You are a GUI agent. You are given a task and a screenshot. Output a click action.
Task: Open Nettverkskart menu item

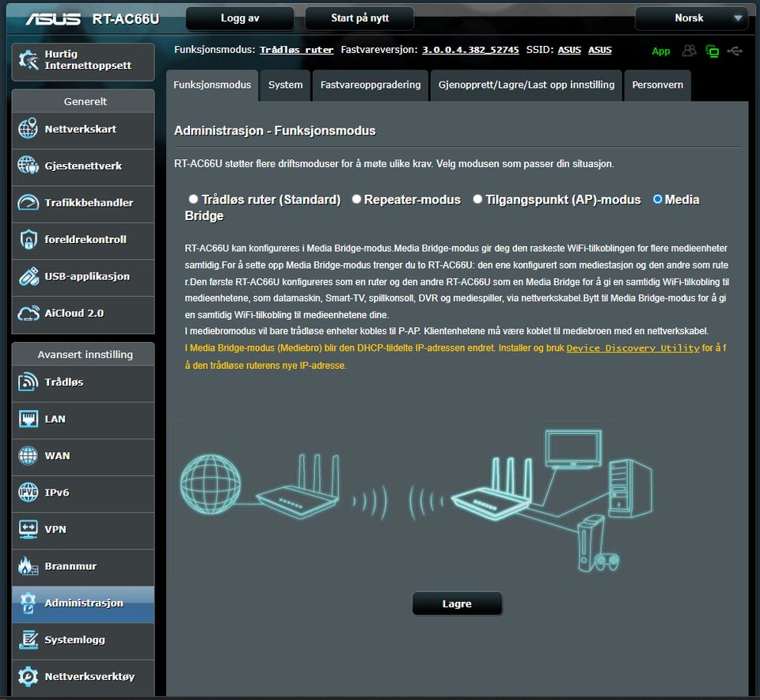[x=83, y=129]
